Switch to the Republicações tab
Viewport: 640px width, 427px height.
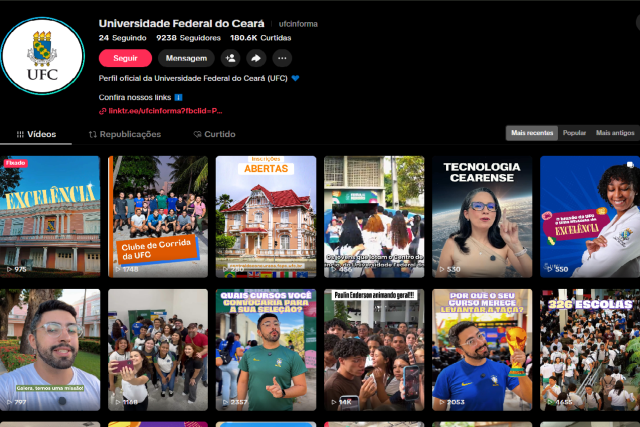pos(125,134)
